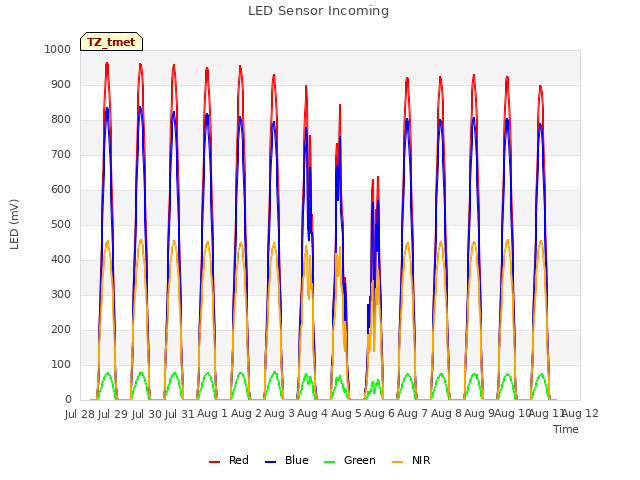The width and height of the screenshot is (640, 480).
Task: Click the Jul 28 x-axis date label
Action: (80, 414)
